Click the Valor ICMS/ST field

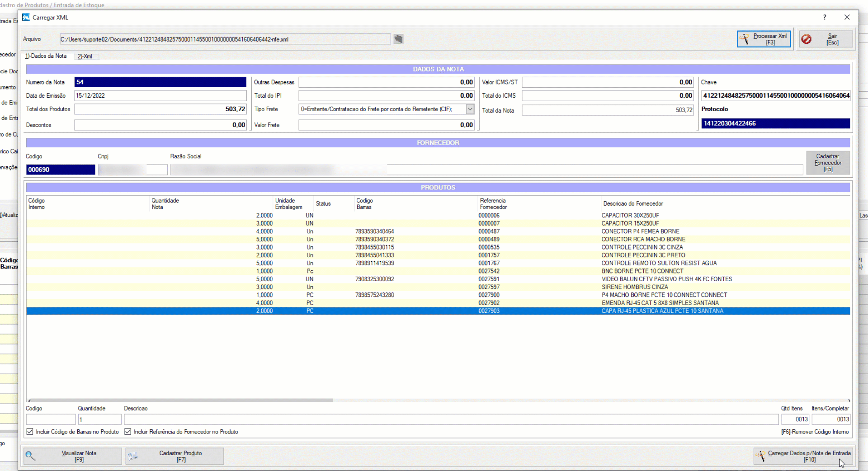[608, 82]
